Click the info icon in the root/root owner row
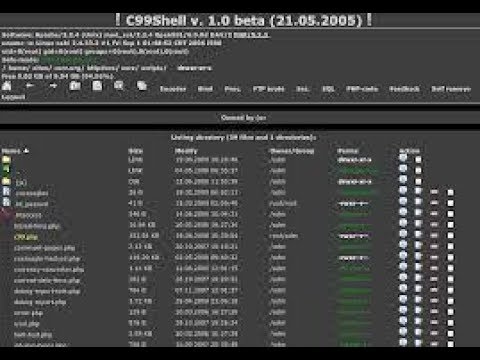The image size is (480, 360). [x=403, y=202]
